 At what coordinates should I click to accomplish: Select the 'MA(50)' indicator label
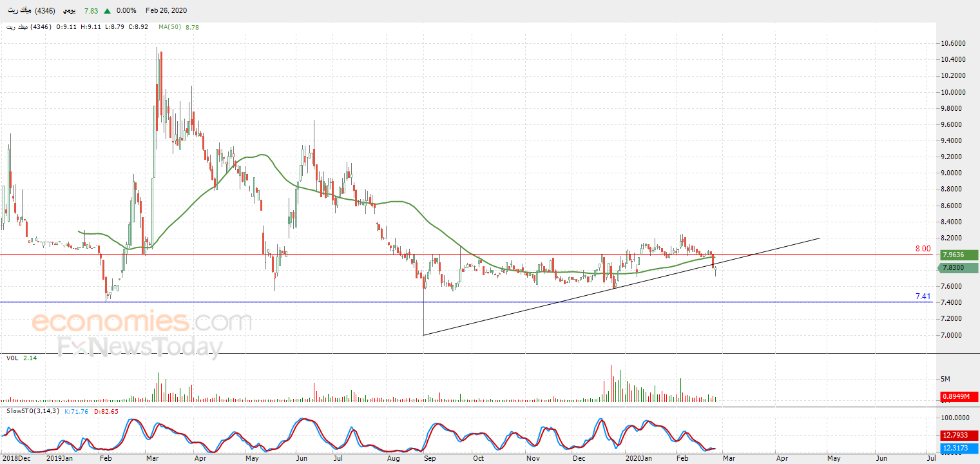[170, 27]
